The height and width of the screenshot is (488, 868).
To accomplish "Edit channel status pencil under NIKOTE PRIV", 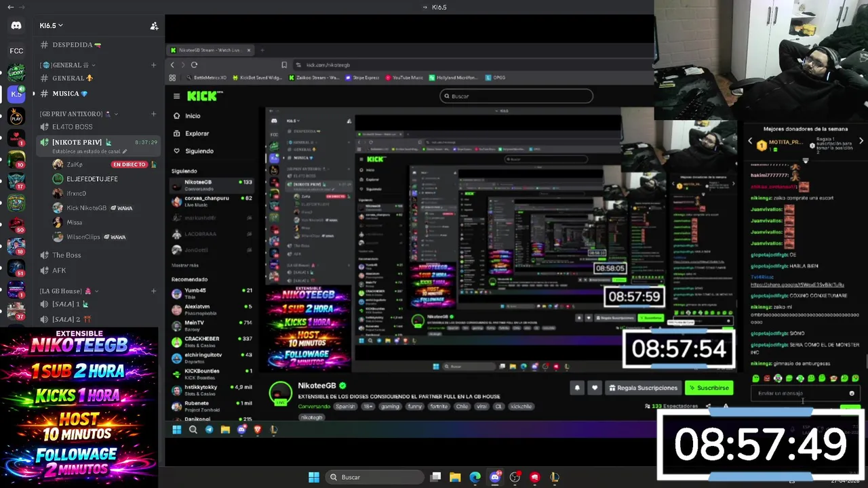I will click(124, 152).
